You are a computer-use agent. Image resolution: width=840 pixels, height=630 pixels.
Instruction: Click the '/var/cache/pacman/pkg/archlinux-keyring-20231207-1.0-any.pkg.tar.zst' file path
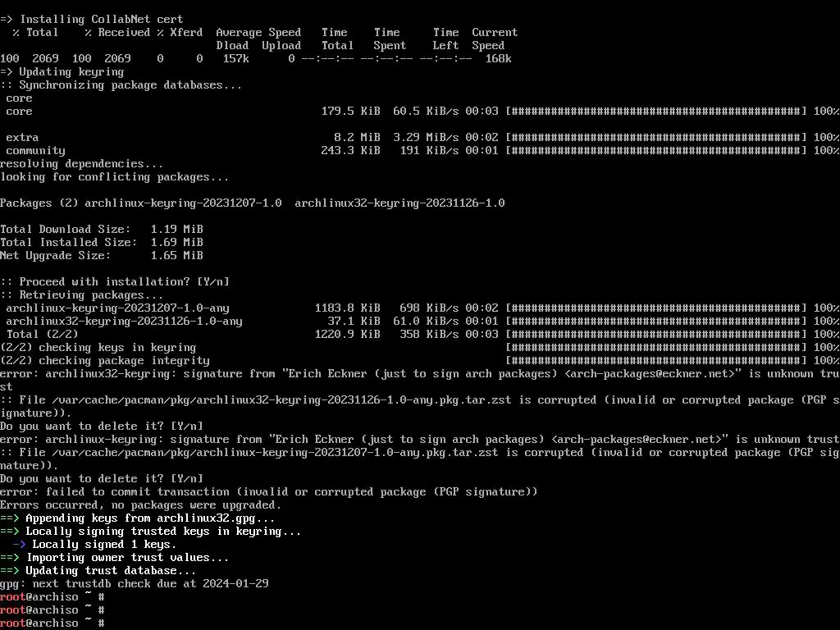275,453
